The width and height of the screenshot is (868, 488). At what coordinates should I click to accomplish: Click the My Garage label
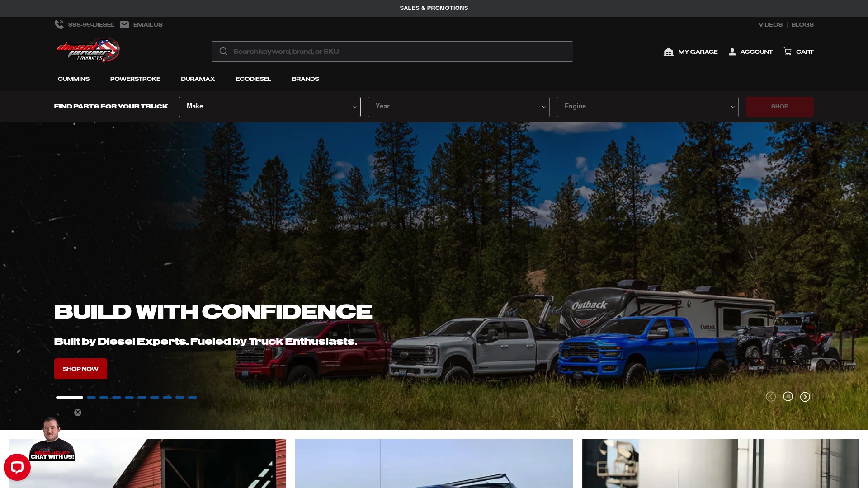698,52
